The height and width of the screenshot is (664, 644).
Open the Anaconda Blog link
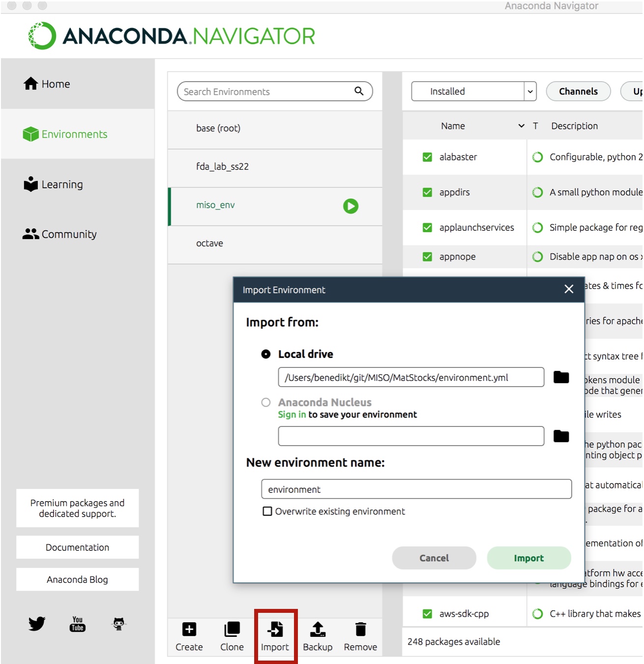point(78,579)
